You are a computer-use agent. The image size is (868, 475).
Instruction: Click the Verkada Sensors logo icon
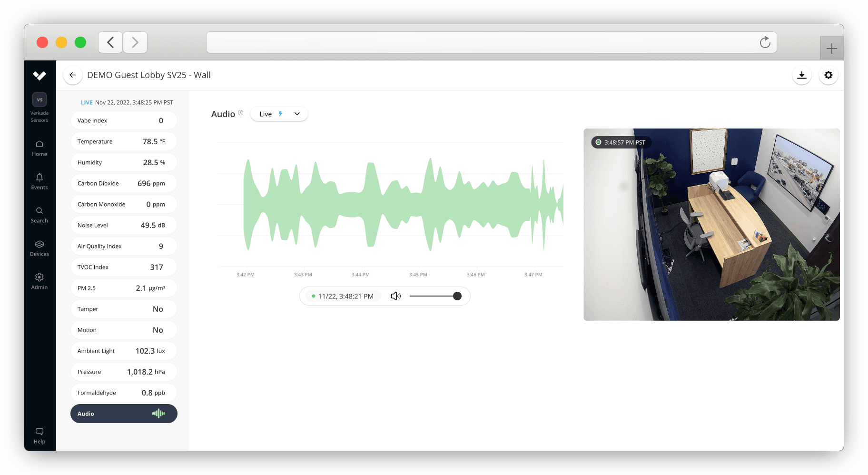[x=39, y=99]
